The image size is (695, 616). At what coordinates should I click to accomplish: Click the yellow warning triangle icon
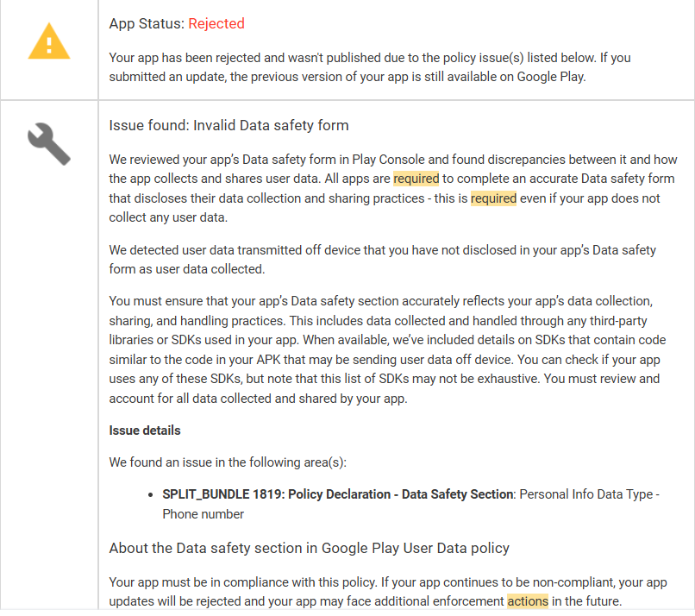pos(49,41)
